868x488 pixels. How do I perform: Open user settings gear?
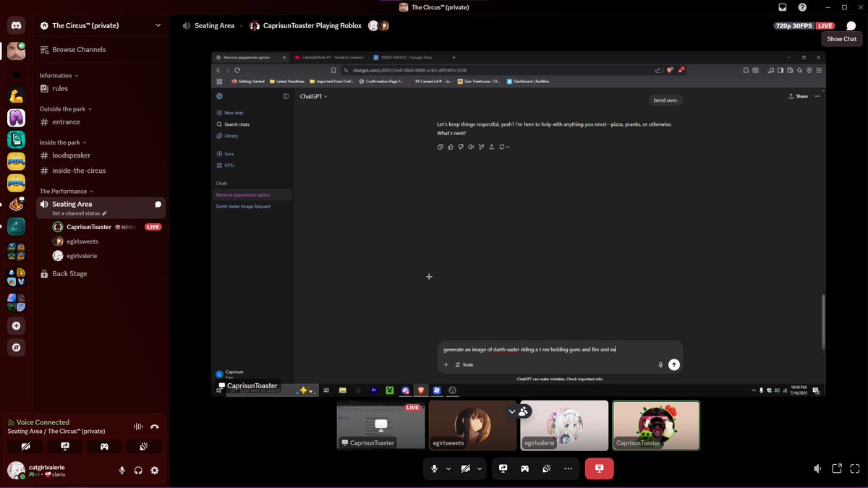(x=154, y=471)
